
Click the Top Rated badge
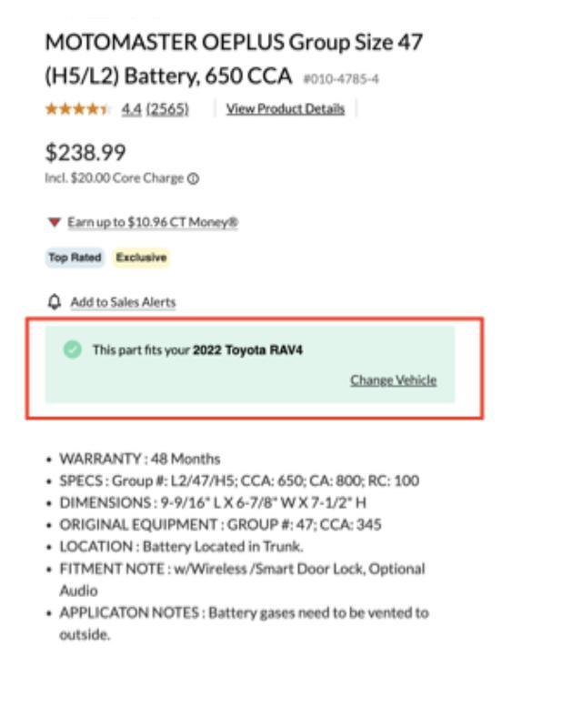75,258
